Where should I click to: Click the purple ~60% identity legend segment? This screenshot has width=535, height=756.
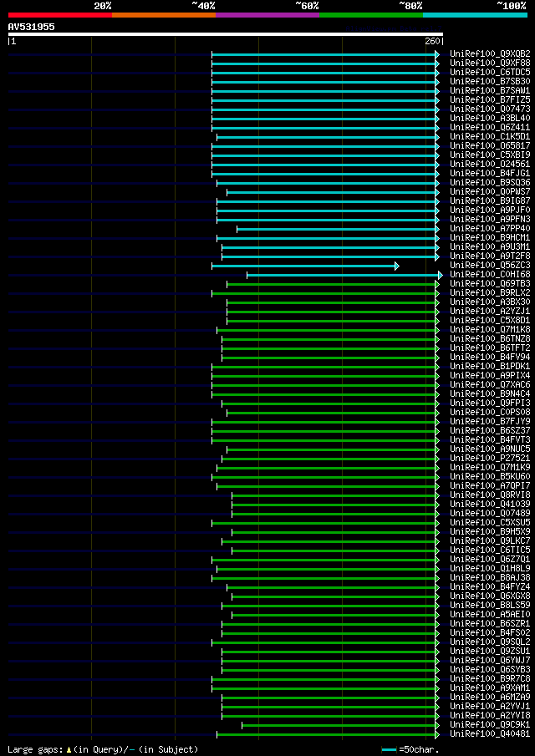pyautogui.click(x=267, y=15)
